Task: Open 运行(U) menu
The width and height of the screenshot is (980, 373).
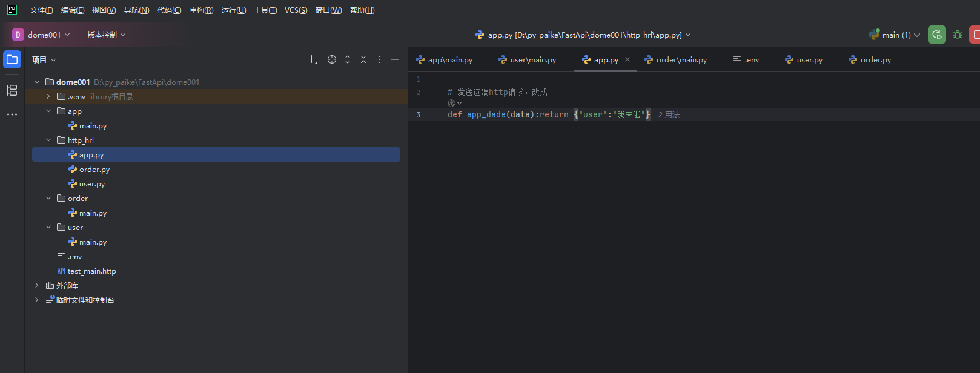Action: pyautogui.click(x=234, y=10)
